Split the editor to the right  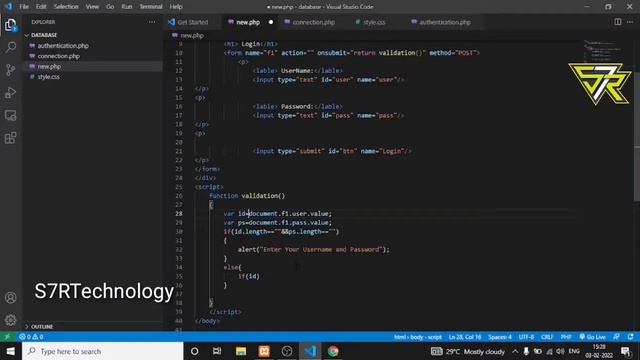[618, 22]
